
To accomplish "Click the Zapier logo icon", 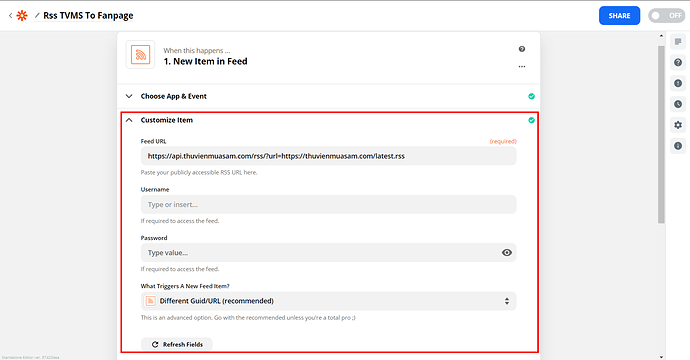I will tap(22, 15).
